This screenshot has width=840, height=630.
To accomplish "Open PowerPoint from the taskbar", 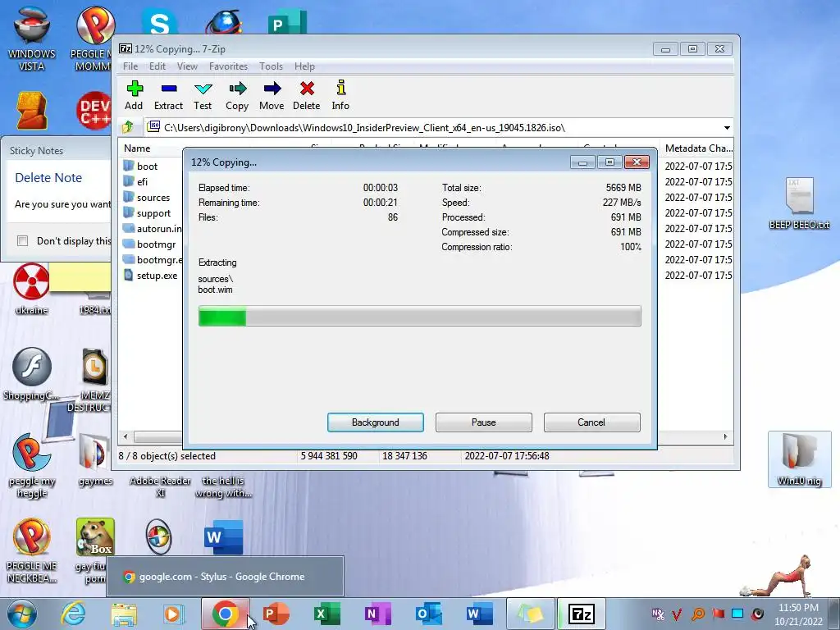I will pyautogui.click(x=276, y=614).
